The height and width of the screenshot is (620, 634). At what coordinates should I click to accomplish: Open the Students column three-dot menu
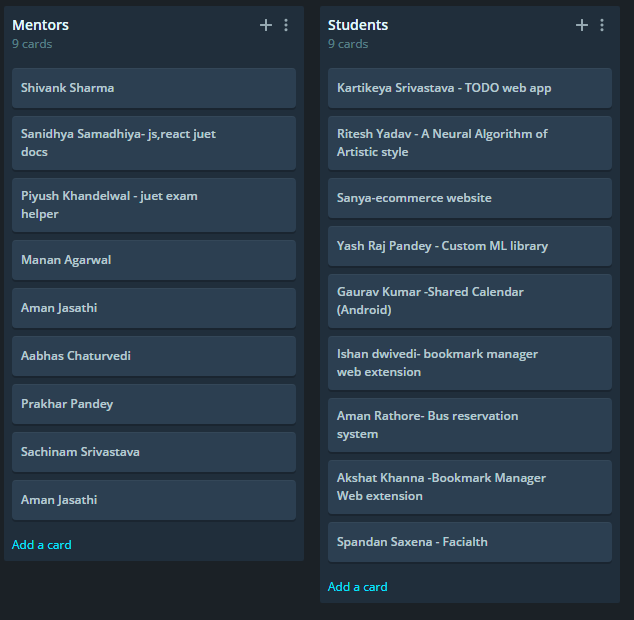pyautogui.click(x=602, y=25)
